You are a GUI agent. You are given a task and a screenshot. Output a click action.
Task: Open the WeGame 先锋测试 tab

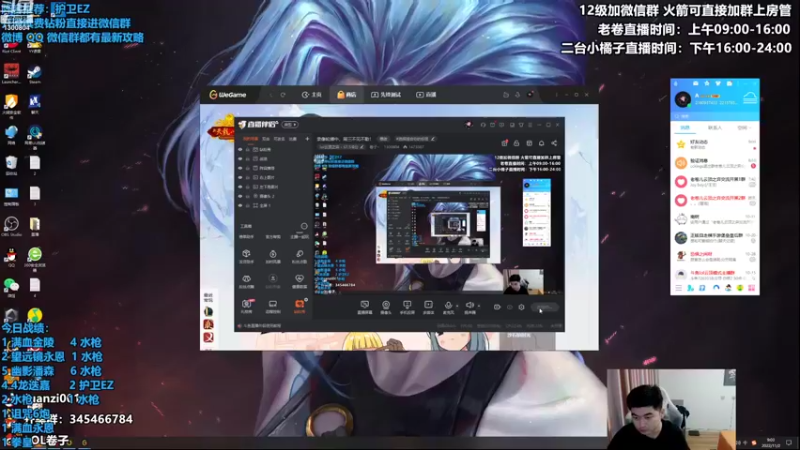pyautogui.click(x=386, y=94)
